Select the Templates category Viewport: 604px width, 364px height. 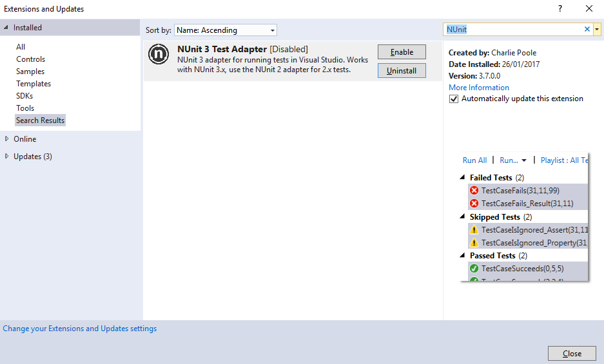pos(34,84)
